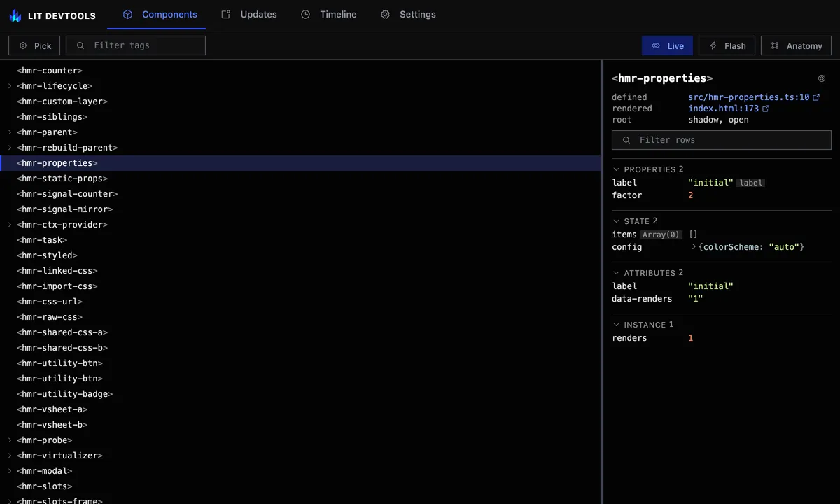Click external-link icon after index.html:173

[766, 108]
